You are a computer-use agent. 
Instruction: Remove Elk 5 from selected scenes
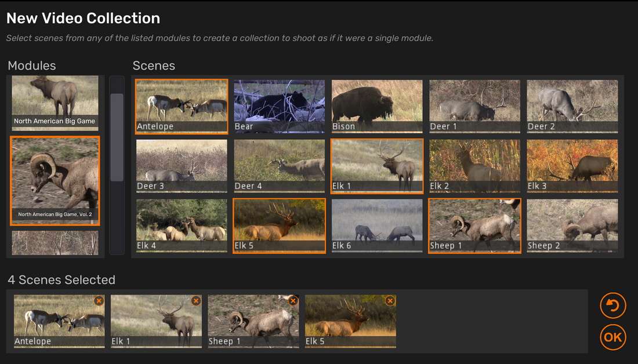(390, 301)
